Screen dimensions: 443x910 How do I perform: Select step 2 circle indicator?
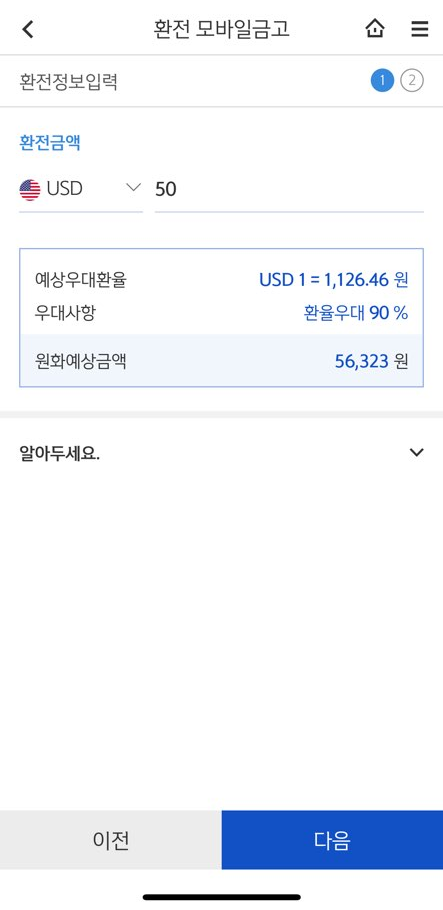412,81
